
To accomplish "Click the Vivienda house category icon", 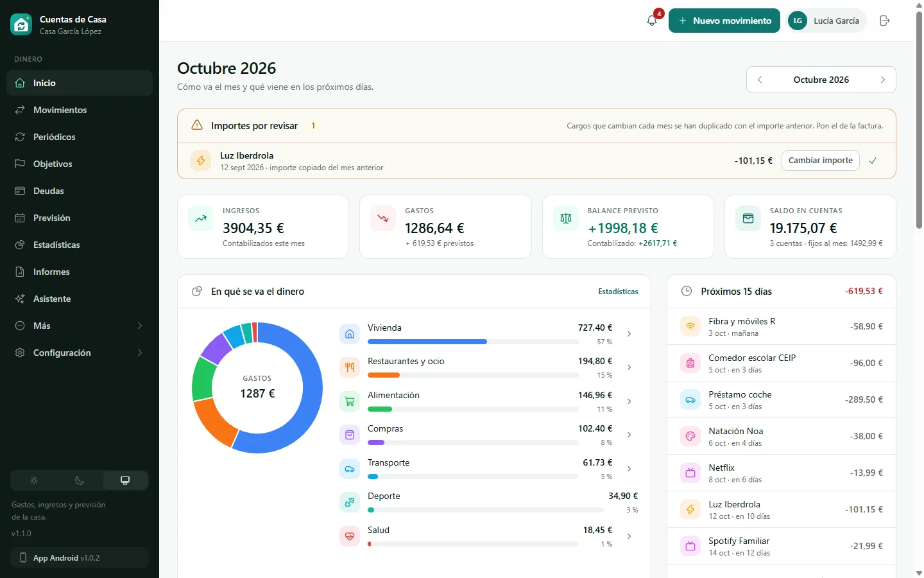I will tap(350, 334).
